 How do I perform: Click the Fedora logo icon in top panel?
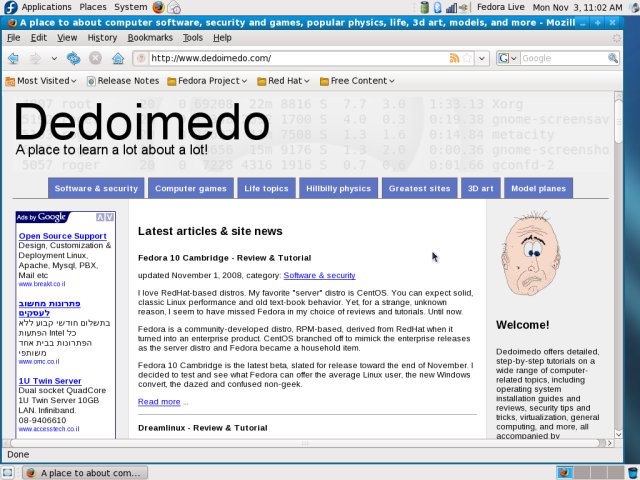click(10, 7)
